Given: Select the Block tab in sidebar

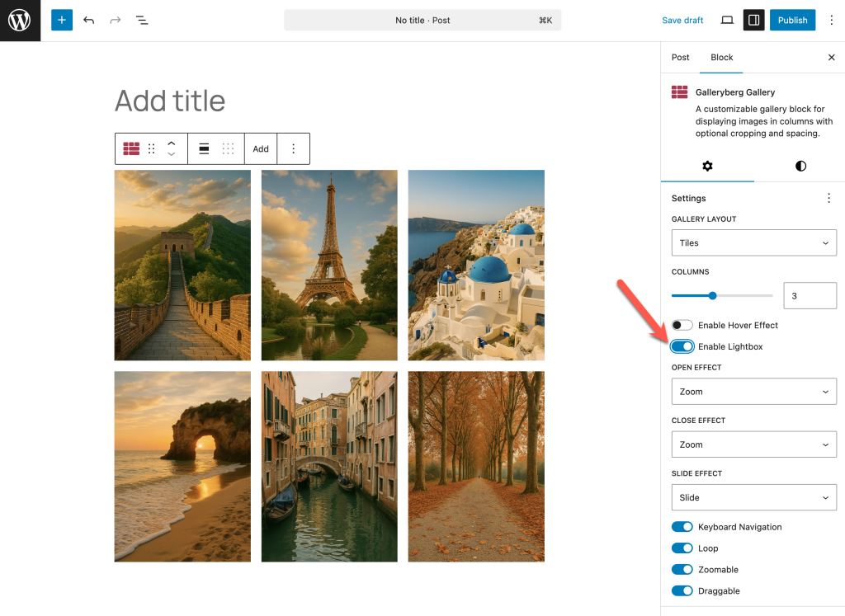Looking at the screenshot, I should [722, 57].
